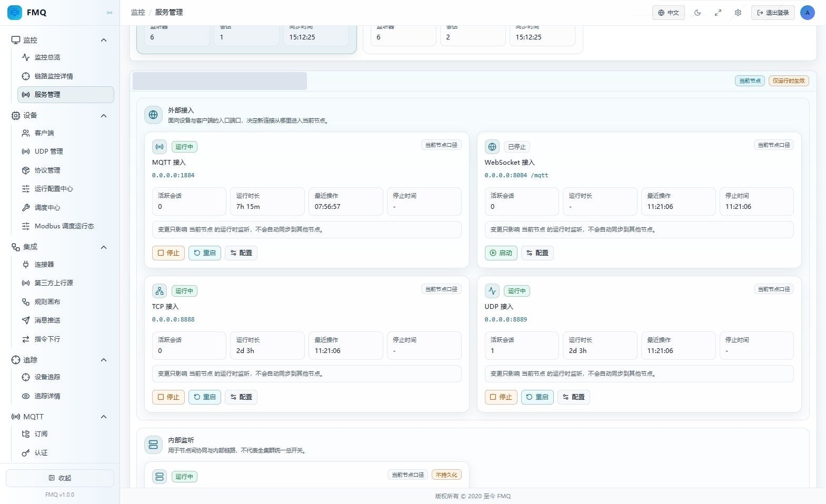Image resolution: width=826 pixels, height=504 pixels.
Task: Click the WebSocket 接入 globe icon
Action: pos(492,146)
